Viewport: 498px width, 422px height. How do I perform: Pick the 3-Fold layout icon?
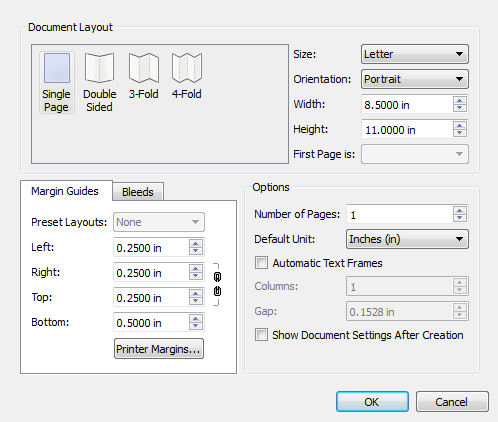tap(144, 68)
